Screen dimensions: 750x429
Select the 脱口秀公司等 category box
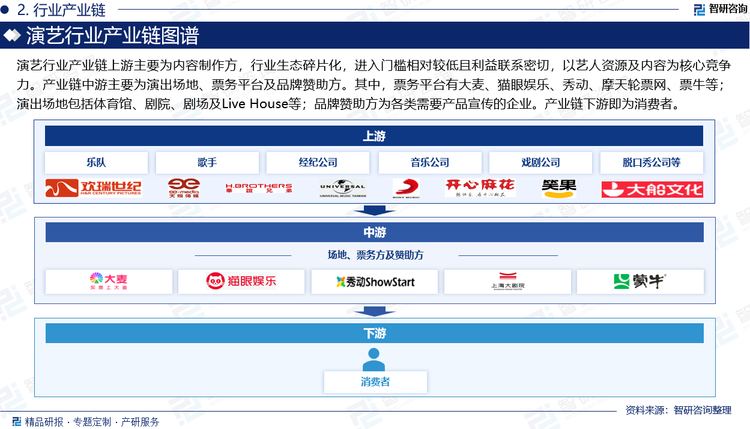coord(651,163)
